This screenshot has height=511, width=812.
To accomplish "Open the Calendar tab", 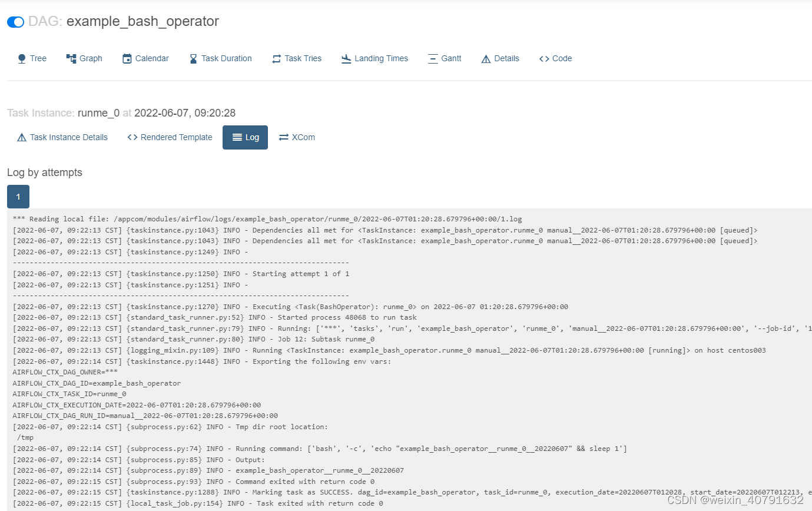I will click(x=145, y=58).
